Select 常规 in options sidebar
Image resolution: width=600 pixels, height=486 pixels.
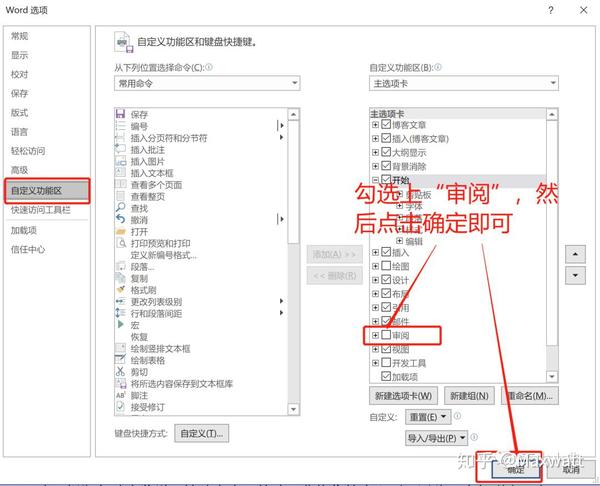click(x=20, y=36)
